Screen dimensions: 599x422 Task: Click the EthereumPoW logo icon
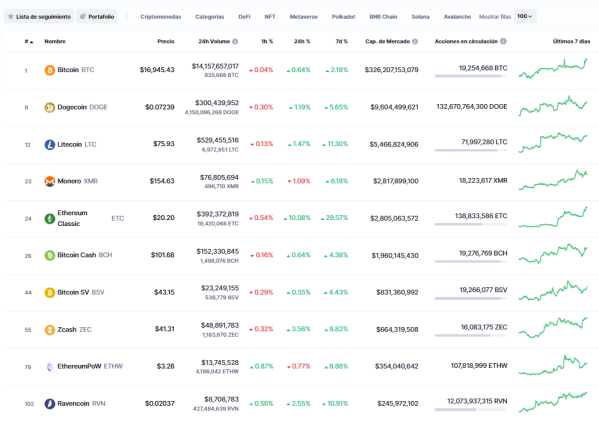click(x=50, y=367)
